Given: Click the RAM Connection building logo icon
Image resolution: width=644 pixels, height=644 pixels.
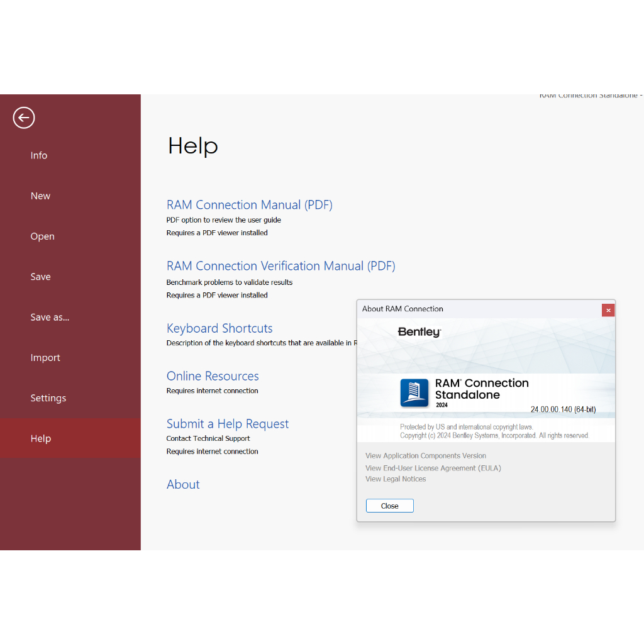Looking at the screenshot, I should pyautogui.click(x=414, y=393).
